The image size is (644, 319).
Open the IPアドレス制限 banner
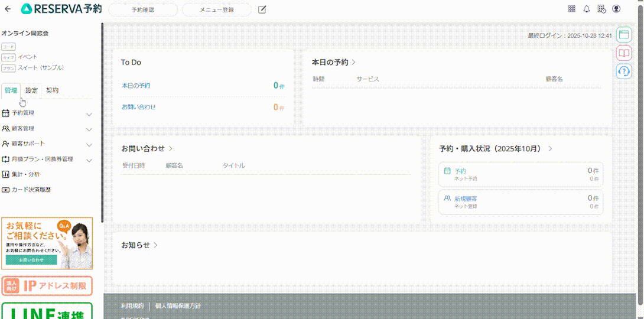click(x=47, y=286)
